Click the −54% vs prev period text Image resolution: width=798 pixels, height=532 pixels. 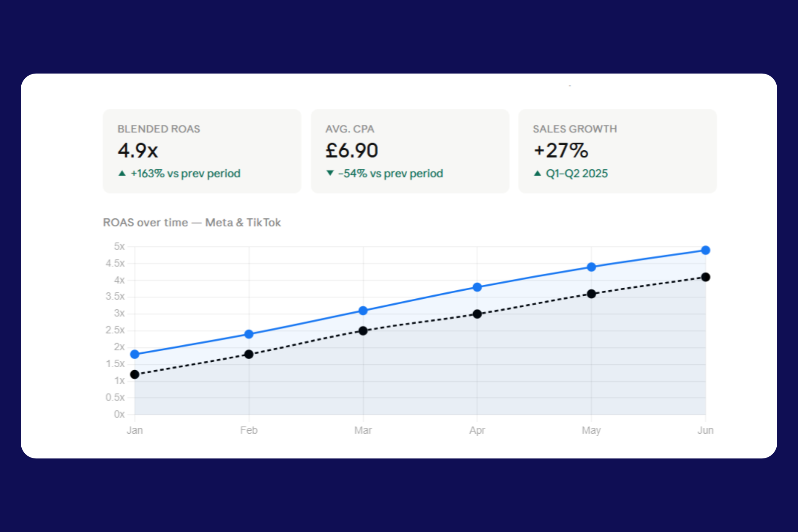tap(390, 174)
